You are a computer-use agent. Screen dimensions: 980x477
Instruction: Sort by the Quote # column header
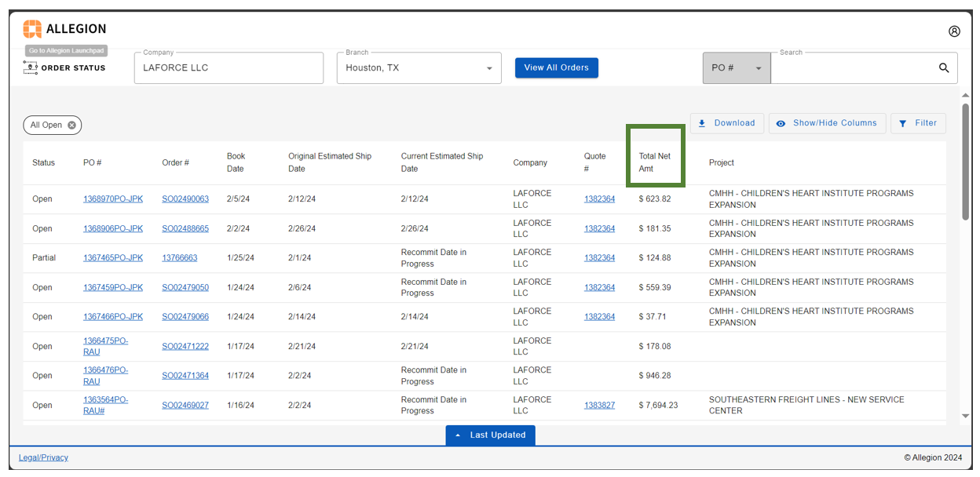[x=595, y=162]
